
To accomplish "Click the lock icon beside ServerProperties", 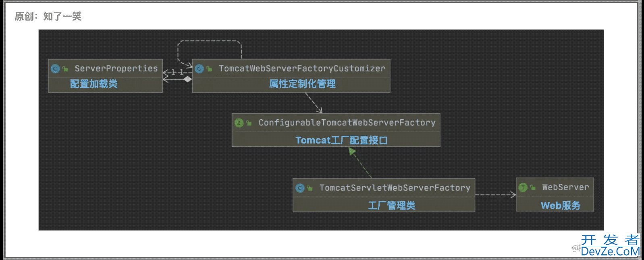I will 65,69.
